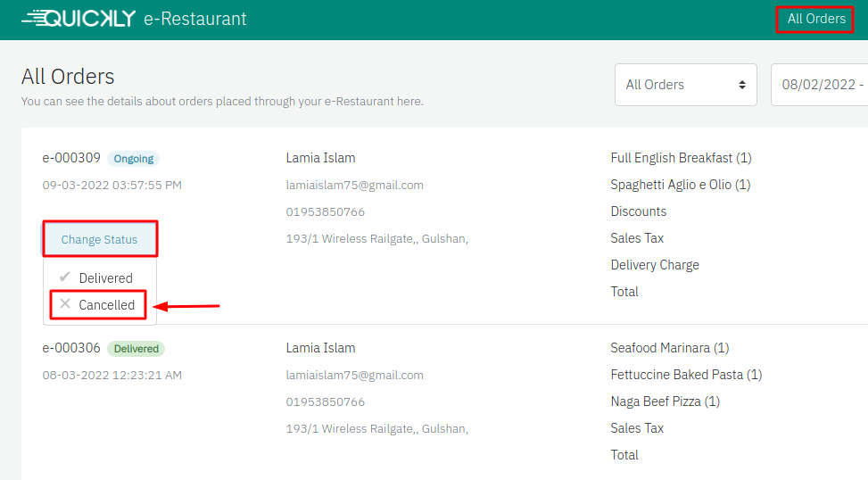The height and width of the screenshot is (480, 868).
Task: Open All Orders in top navigation
Action: 815,19
